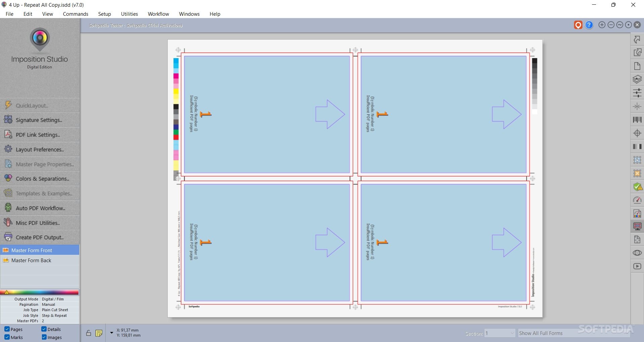
Task: Click the transparency page icon in right toolbar
Action: [637, 239]
